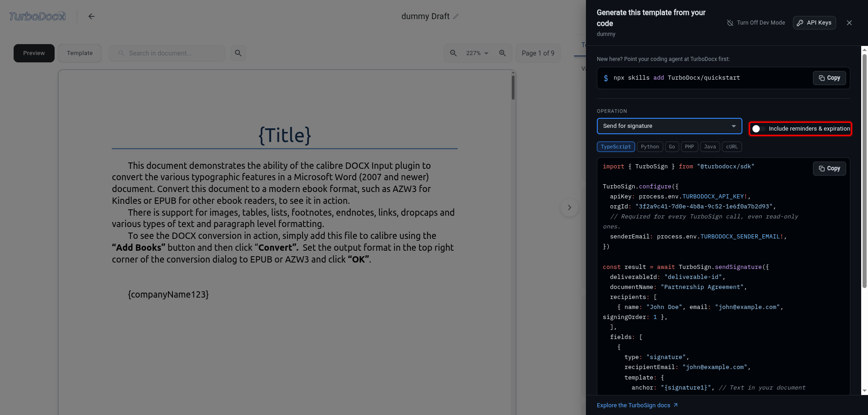Click the {Title} placeholder in document
This screenshot has height=415, width=868.
coord(285,135)
